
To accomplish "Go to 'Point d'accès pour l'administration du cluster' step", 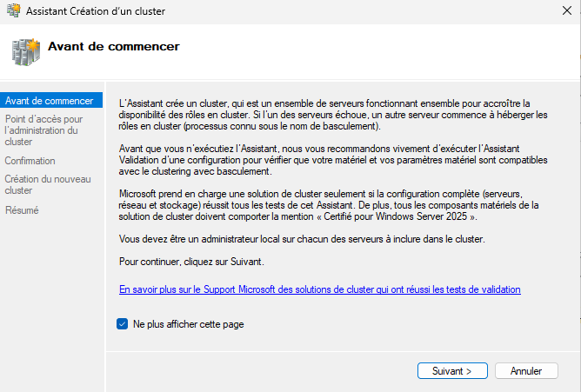I will [x=43, y=130].
